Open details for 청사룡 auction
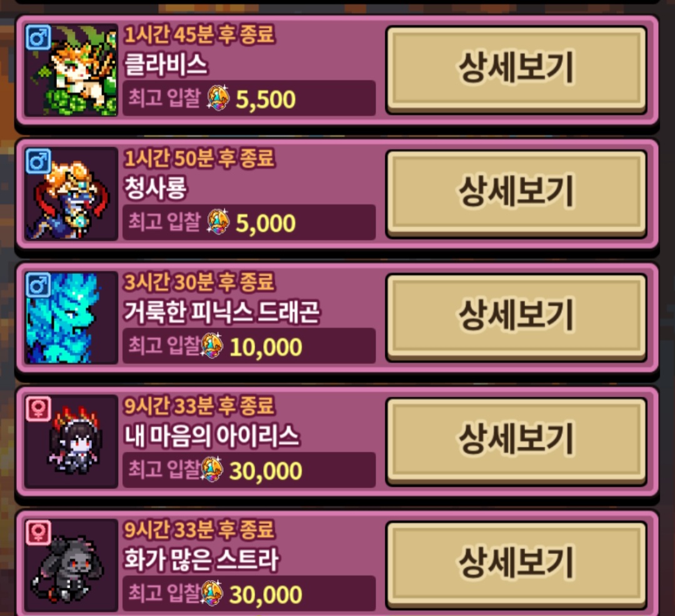Screen dimensions: 675x616 click(517, 193)
